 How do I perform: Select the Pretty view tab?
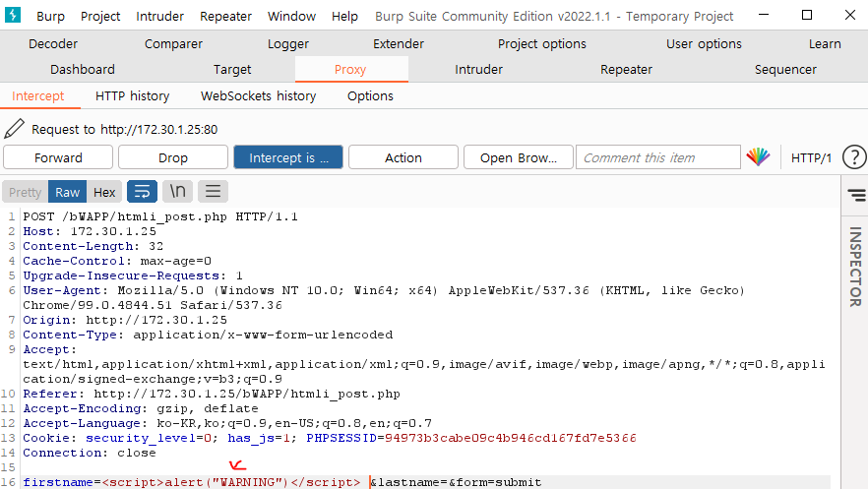(25, 192)
